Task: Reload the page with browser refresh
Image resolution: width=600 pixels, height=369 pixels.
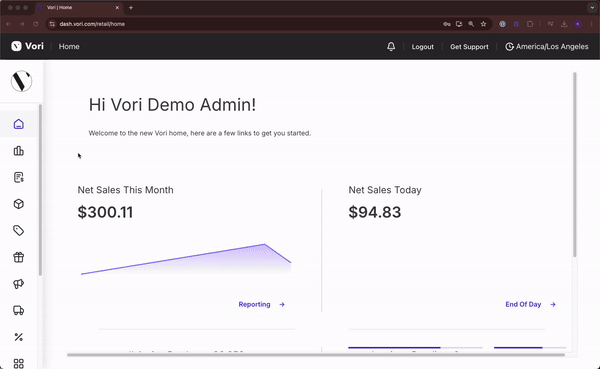Action: 36,24
